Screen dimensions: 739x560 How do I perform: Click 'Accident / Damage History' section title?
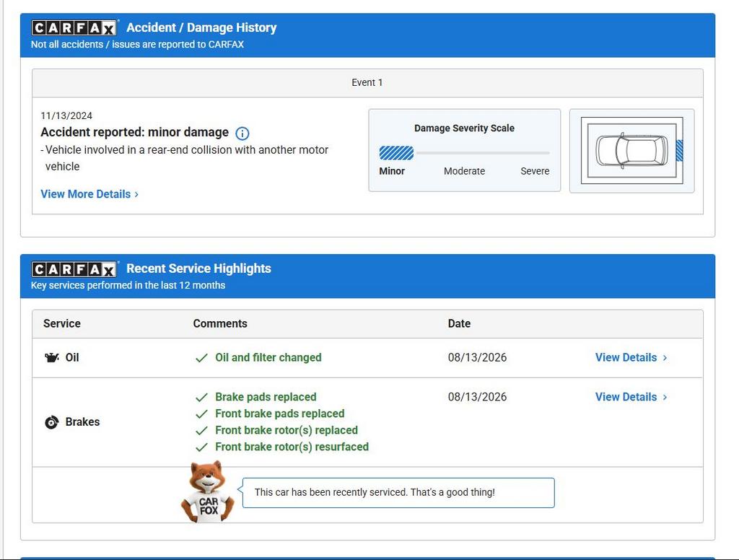201,28
